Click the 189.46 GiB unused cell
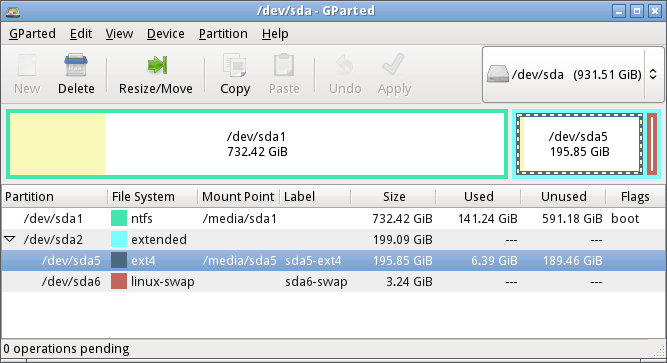667x363 pixels. coord(573,260)
